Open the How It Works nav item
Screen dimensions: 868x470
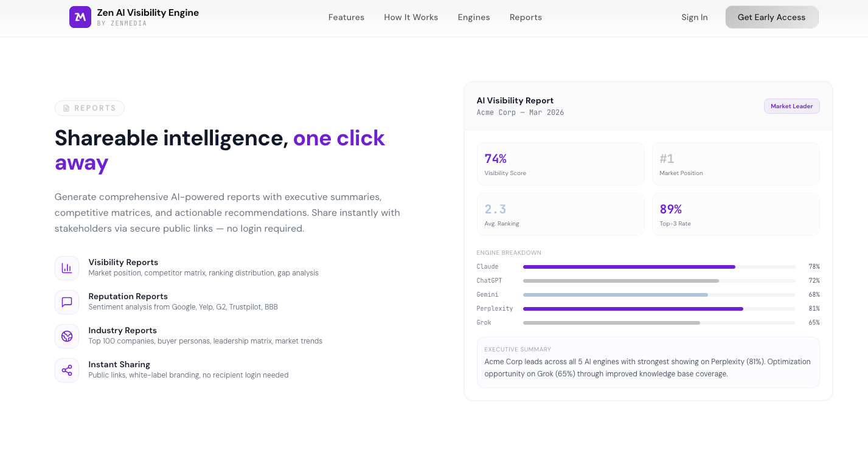click(411, 17)
